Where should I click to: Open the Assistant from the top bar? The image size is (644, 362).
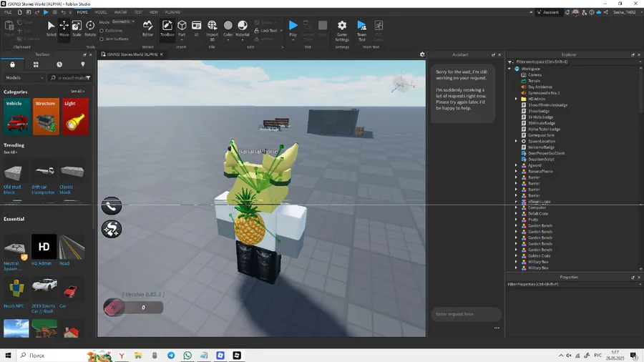(x=548, y=12)
